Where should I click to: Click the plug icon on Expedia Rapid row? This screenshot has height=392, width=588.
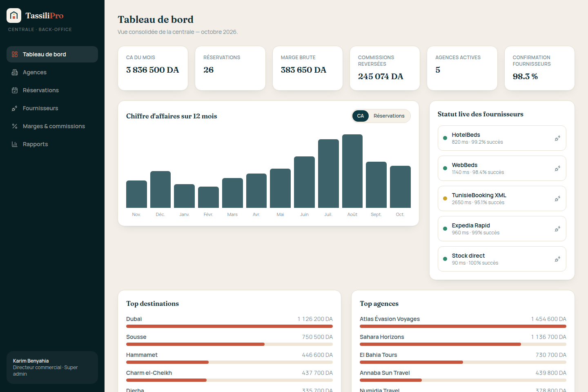[557, 229]
